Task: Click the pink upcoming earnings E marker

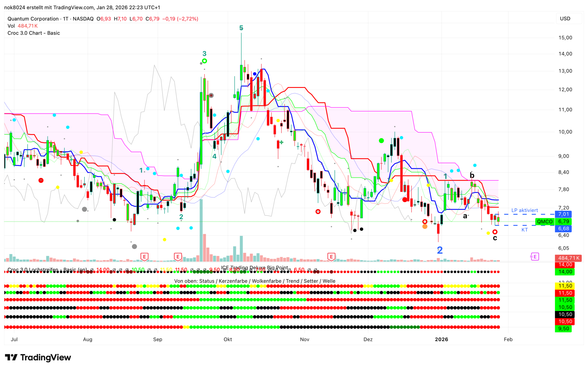Action: [535, 257]
